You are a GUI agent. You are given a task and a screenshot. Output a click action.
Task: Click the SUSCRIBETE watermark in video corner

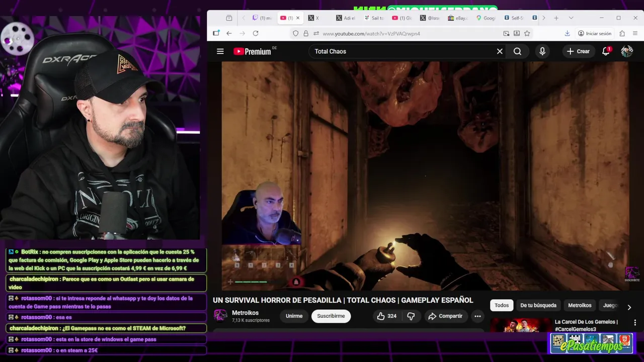(631, 274)
